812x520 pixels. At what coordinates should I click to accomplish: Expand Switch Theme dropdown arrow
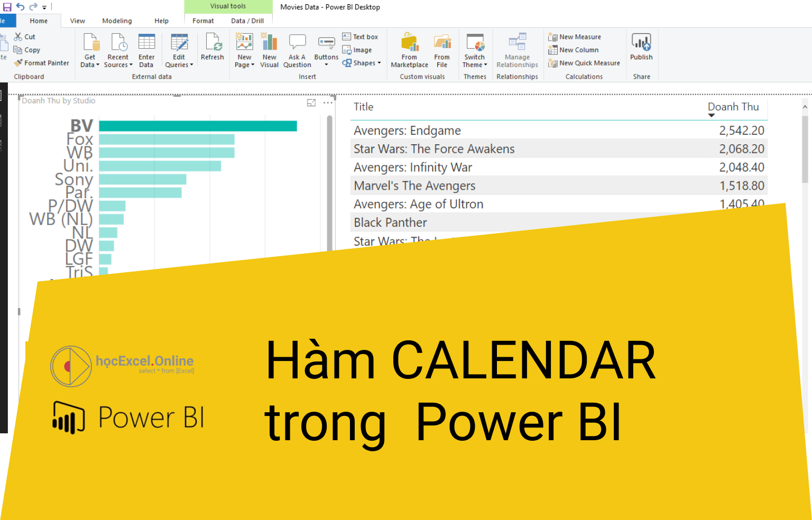[x=485, y=65]
